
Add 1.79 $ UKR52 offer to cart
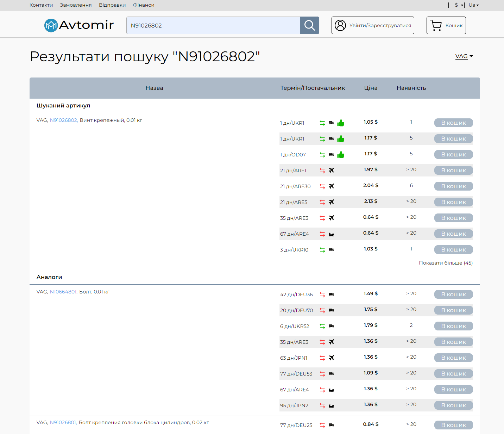pos(453,326)
